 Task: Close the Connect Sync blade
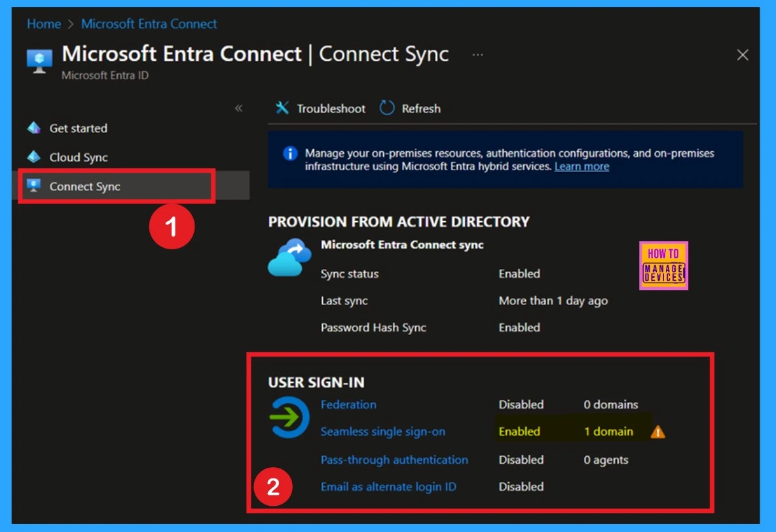(x=743, y=56)
